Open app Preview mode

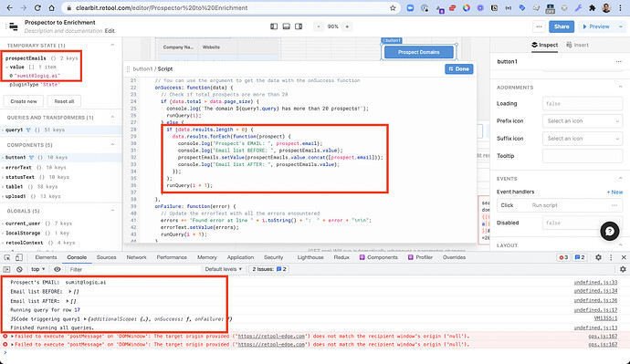(596, 26)
